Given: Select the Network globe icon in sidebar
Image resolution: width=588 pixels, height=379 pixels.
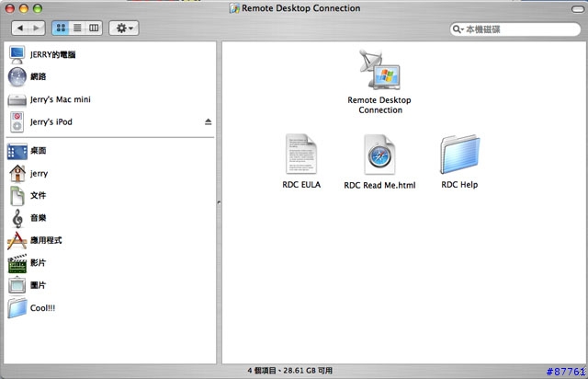Looking at the screenshot, I should click(x=17, y=77).
